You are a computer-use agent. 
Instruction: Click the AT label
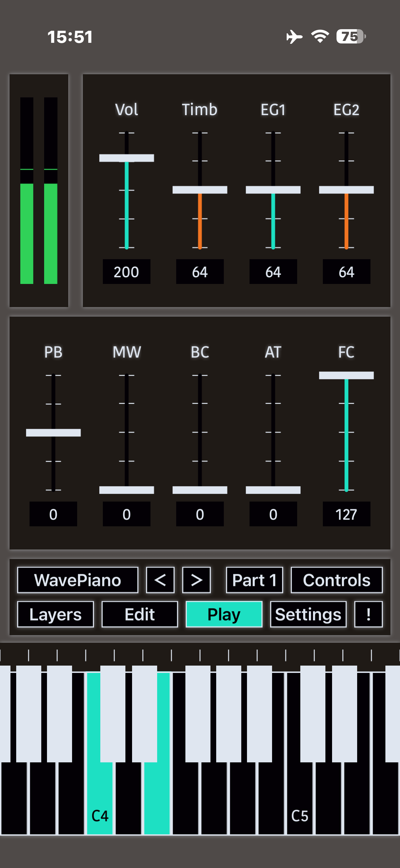(273, 352)
